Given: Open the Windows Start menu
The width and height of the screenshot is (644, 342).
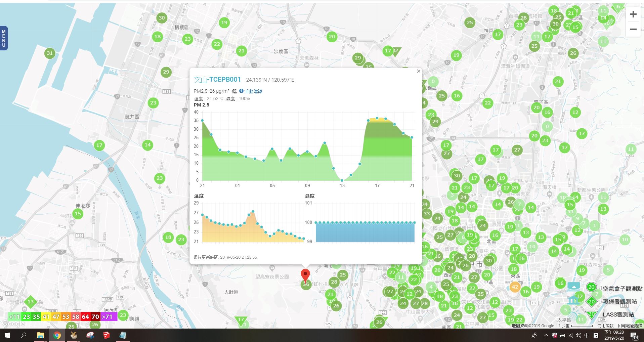Looking at the screenshot, I should pyautogui.click(x=7, y=335).
